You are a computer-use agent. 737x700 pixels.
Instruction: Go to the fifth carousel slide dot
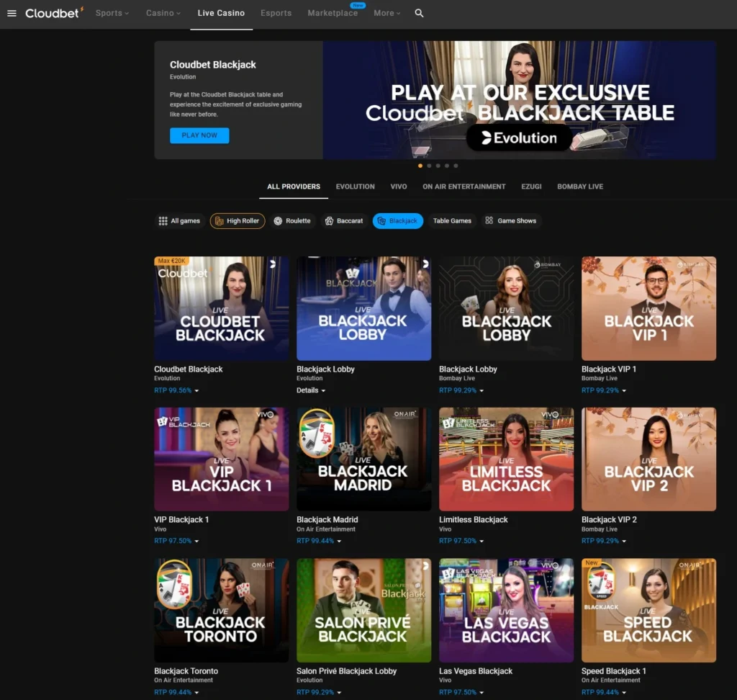click(x=456, y=166)
